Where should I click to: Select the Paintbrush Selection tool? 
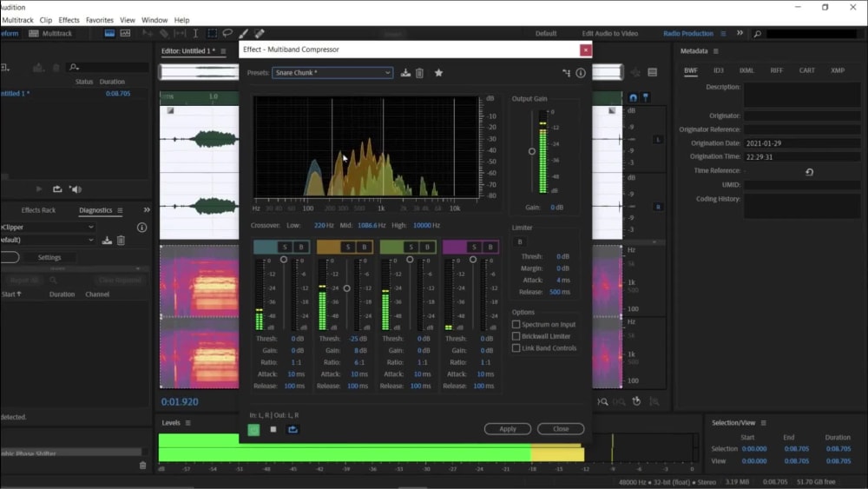243,33
